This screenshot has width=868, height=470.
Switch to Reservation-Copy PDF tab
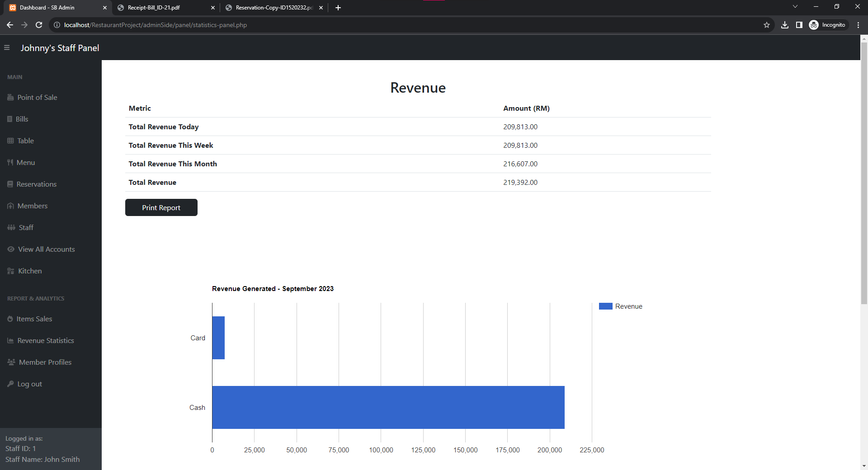point(274,8)
